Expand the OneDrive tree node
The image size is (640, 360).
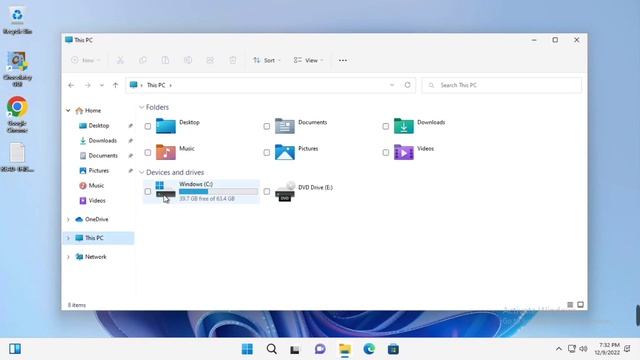click(68, 220)
